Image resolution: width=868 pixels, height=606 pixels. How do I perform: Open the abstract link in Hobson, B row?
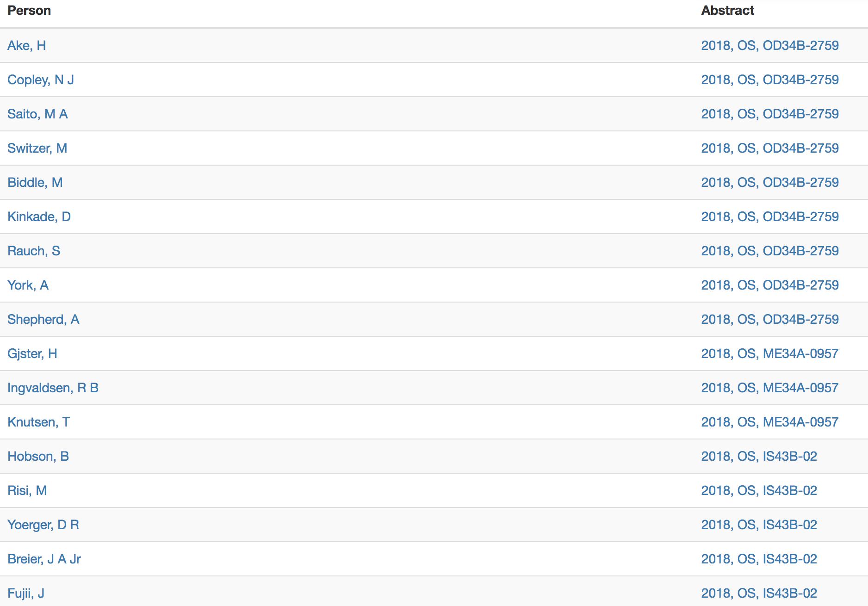tap(759, 456)
